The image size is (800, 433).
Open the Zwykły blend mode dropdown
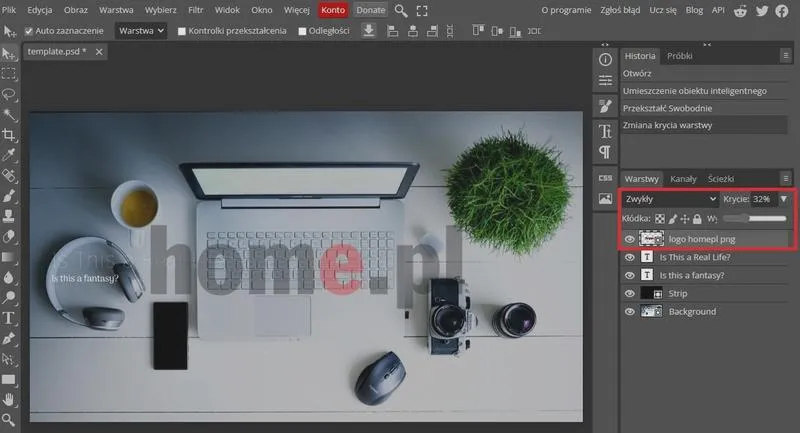(x=670, y=199)
